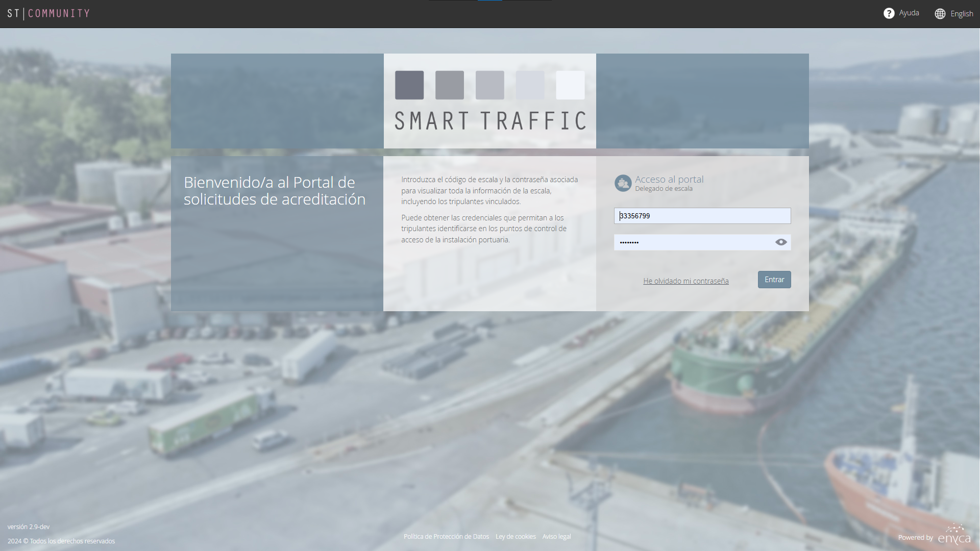This screenshot has width=980, height=551.
Task: Toggle password visibility eye icon
Action: point(781,242)
